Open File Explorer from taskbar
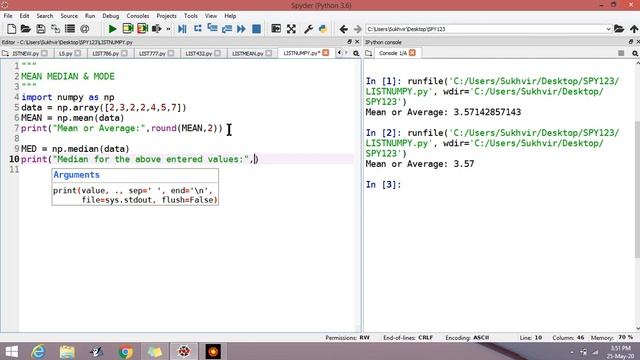This screenshot has width=640, height=360. pyautogui.click(x=67, y=351)
